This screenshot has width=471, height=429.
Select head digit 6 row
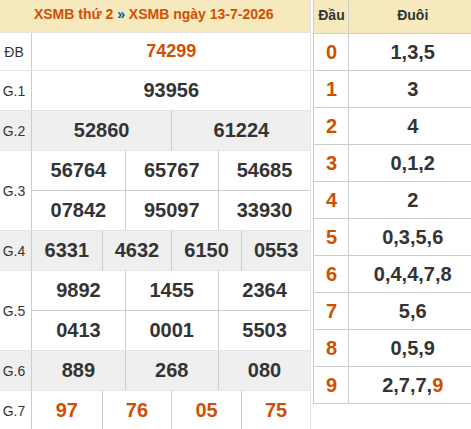tap(392, 274)
